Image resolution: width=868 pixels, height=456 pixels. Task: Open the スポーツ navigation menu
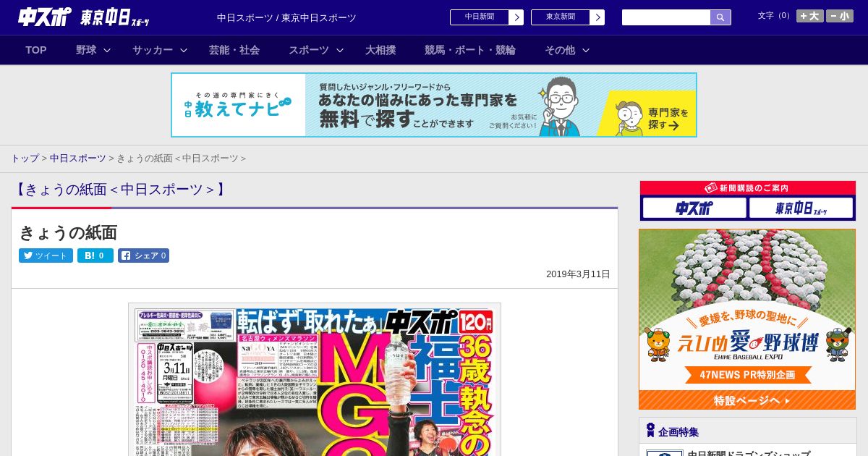[x=309, y=50]
